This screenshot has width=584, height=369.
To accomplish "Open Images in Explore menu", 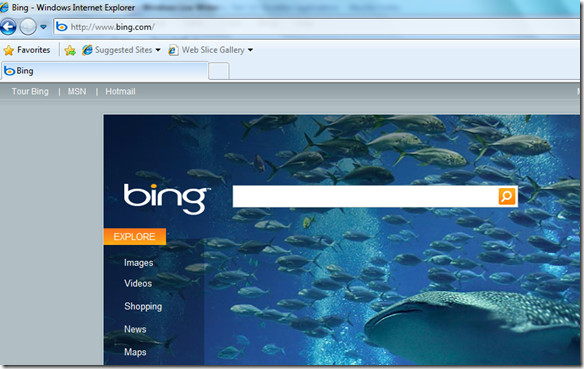I will (x=139, y=263).
